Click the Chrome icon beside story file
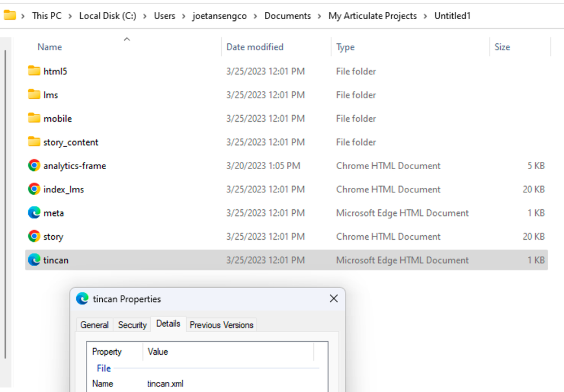Image resolution: width=564 pixels, height=392 pixels. [x=34, y=237]
